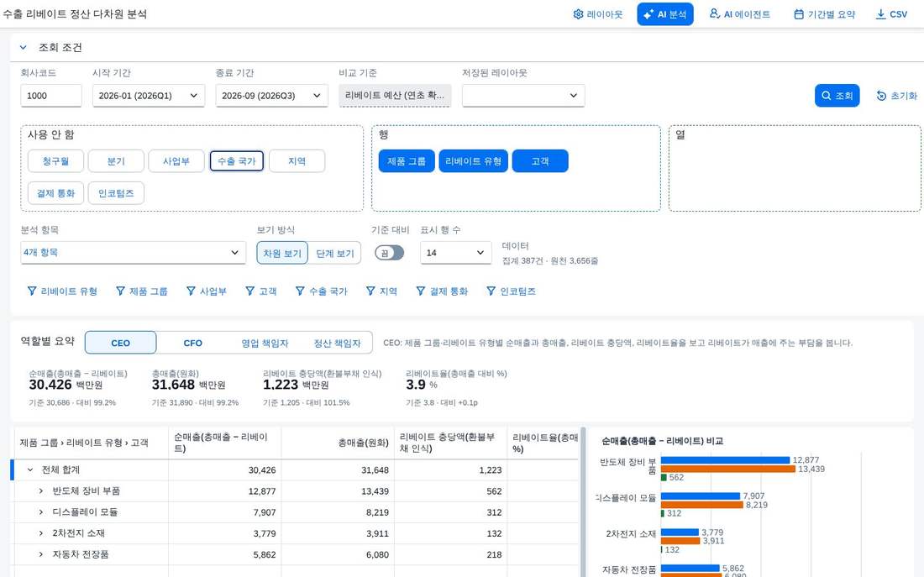Viewport: 924px width, 577px height.
Task: Click the 고객 row chip
Action: 540,161
